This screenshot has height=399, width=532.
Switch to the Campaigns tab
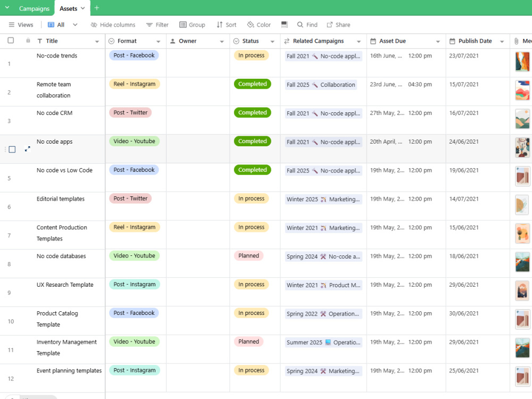pos(34,9)
